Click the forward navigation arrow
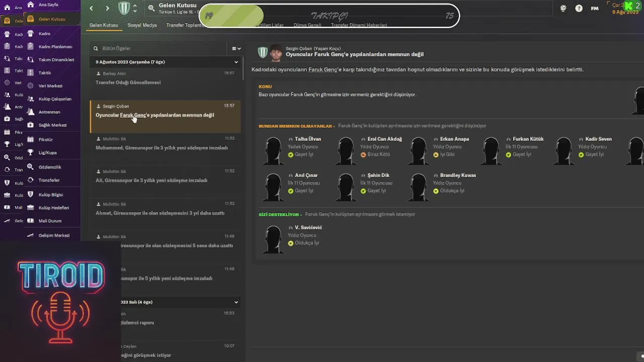This screenshot has height=362, width=644. 107,8
